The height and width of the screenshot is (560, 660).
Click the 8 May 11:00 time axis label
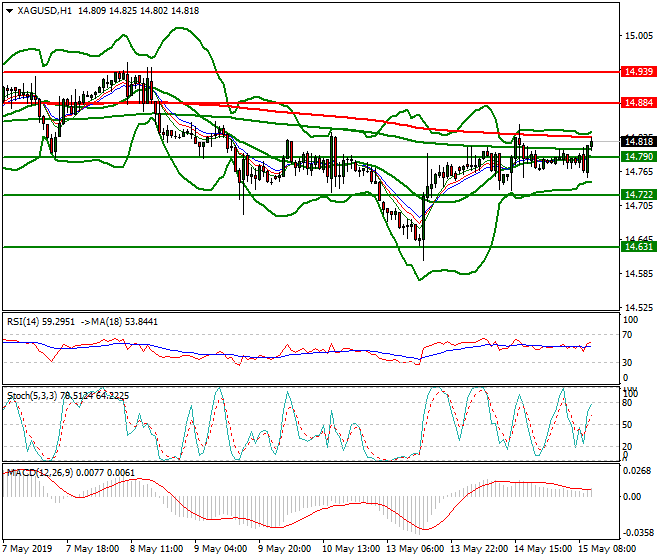156,549
